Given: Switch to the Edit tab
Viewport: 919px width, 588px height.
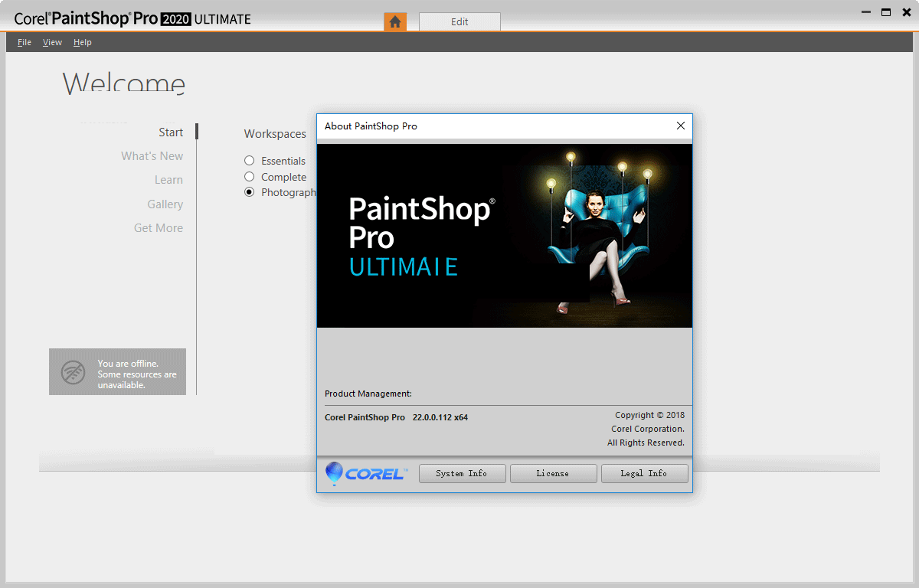Looking at the screenshot, I should 459,21.
